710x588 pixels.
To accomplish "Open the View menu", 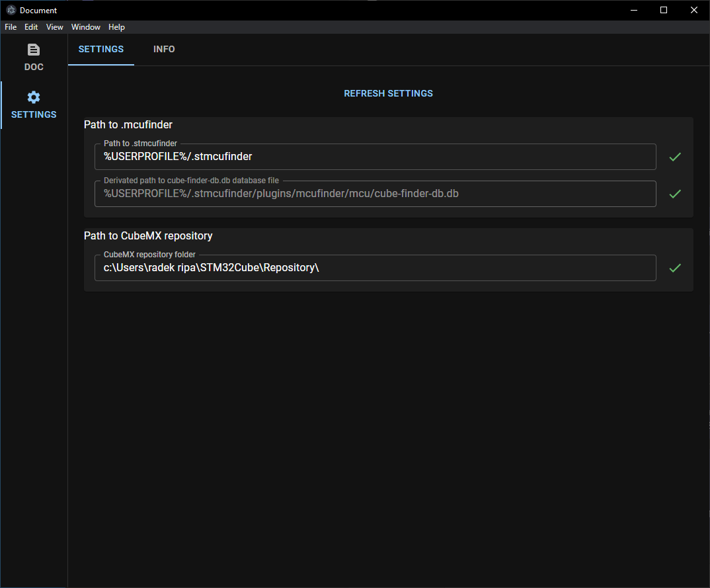I will tap(54, 27).
